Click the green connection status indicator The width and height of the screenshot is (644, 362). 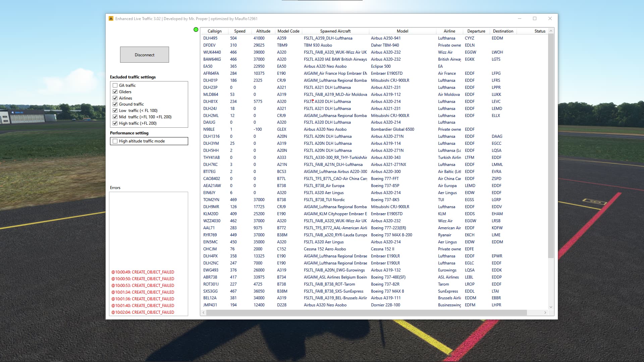tap(196, 30)
